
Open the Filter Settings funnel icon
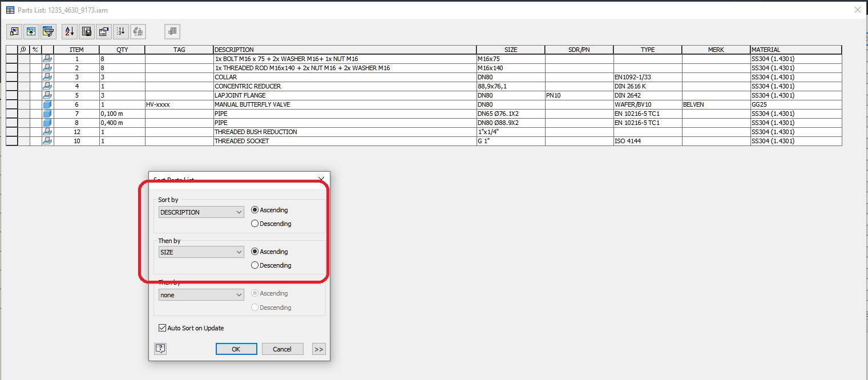coord(49,31)
